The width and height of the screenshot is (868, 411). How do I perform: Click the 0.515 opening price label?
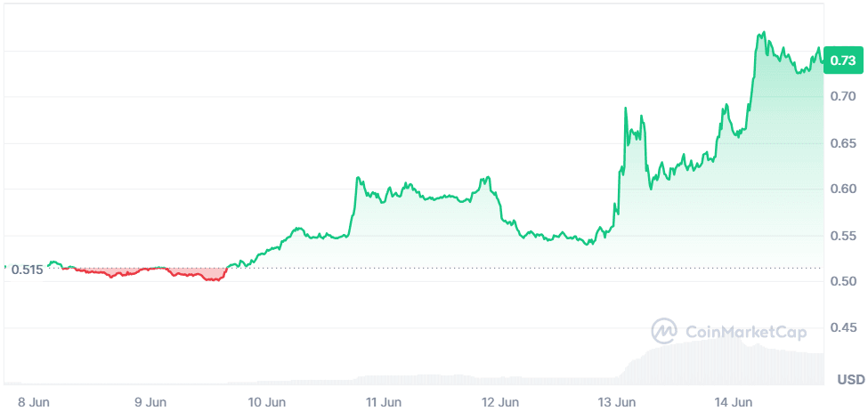[x=28, y=270]
